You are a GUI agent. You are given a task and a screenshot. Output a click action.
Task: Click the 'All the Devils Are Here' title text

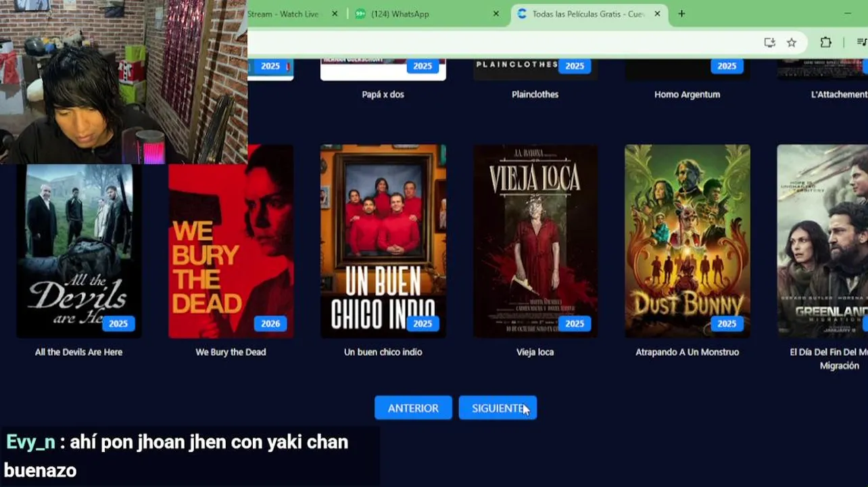78,352
